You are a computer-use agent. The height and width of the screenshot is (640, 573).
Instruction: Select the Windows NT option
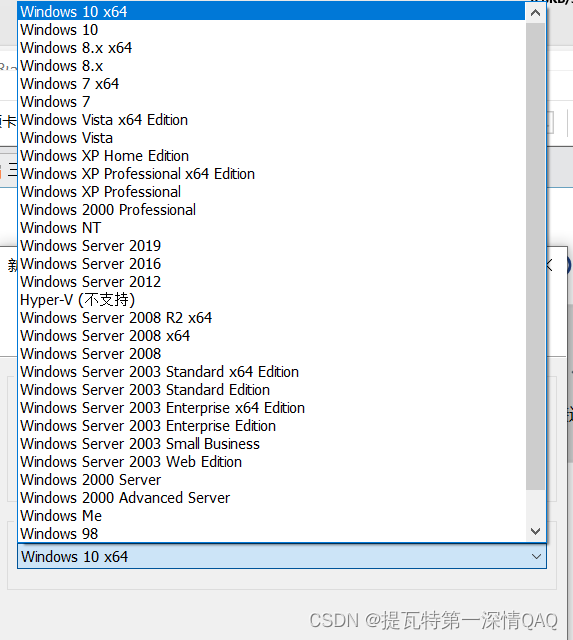[271, 227]
